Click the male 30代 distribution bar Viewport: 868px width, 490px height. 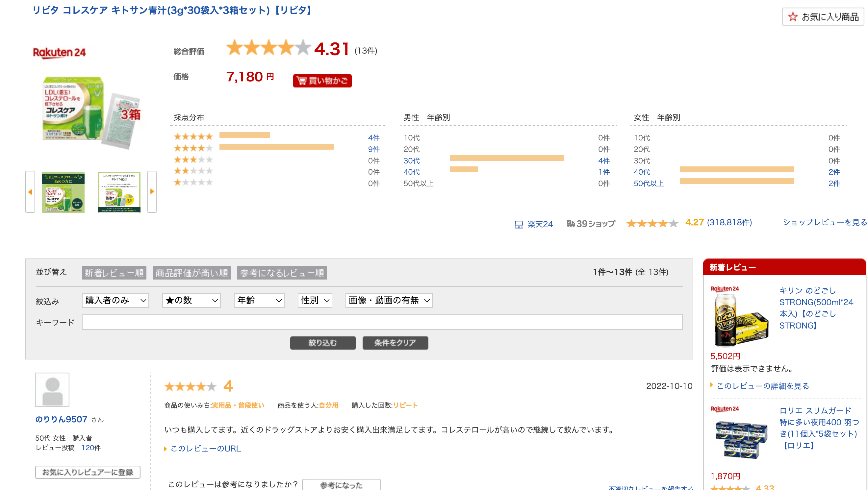point(506,158)
